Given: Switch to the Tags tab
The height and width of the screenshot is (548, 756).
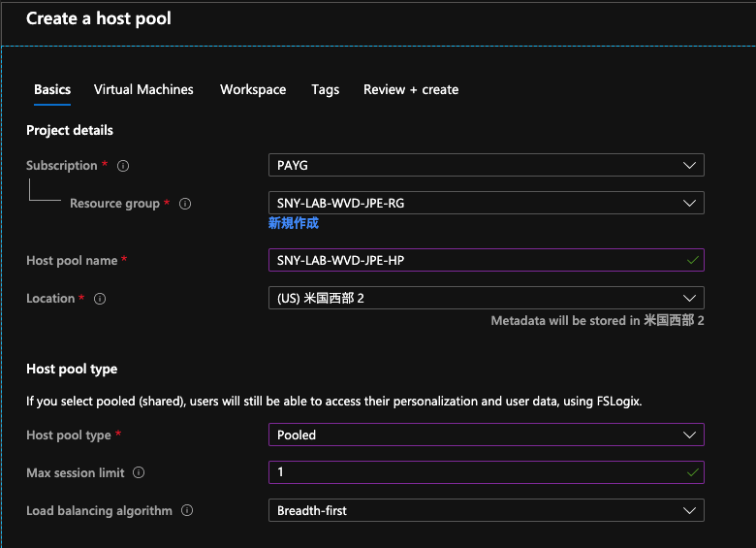Looking at the screenshot, I should [326, 90].
